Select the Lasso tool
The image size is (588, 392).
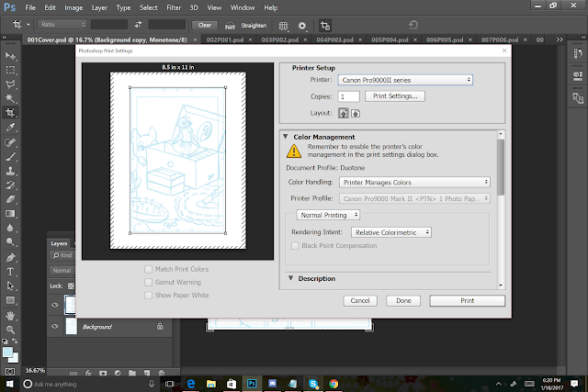(10, 84)
